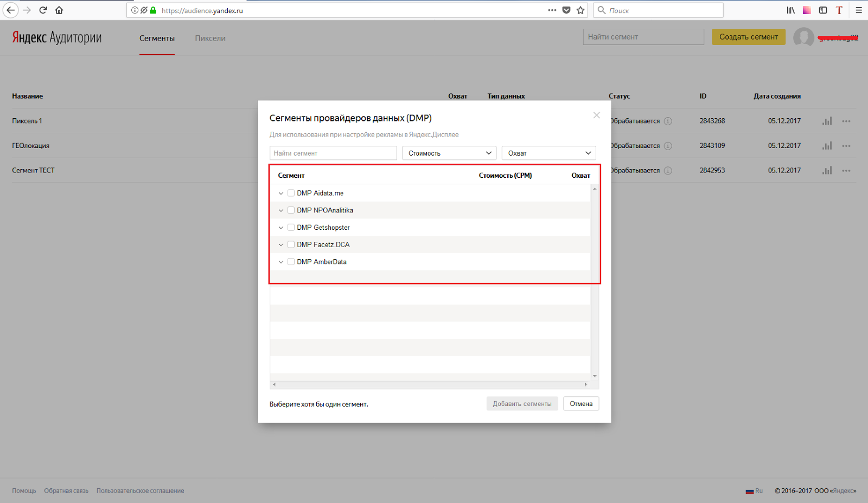
Task: Open the Стоимость filter dropdown
Action: tap(449, 153)
